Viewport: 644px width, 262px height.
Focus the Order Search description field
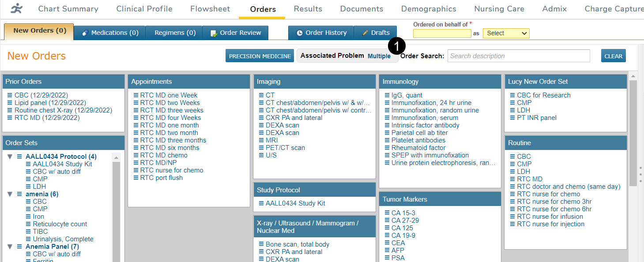519,56
